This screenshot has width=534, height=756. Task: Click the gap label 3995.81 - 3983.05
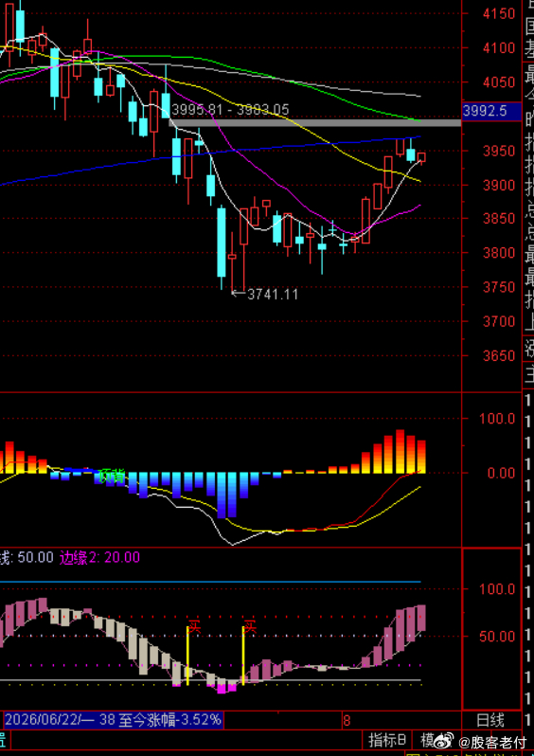[230, 110]
